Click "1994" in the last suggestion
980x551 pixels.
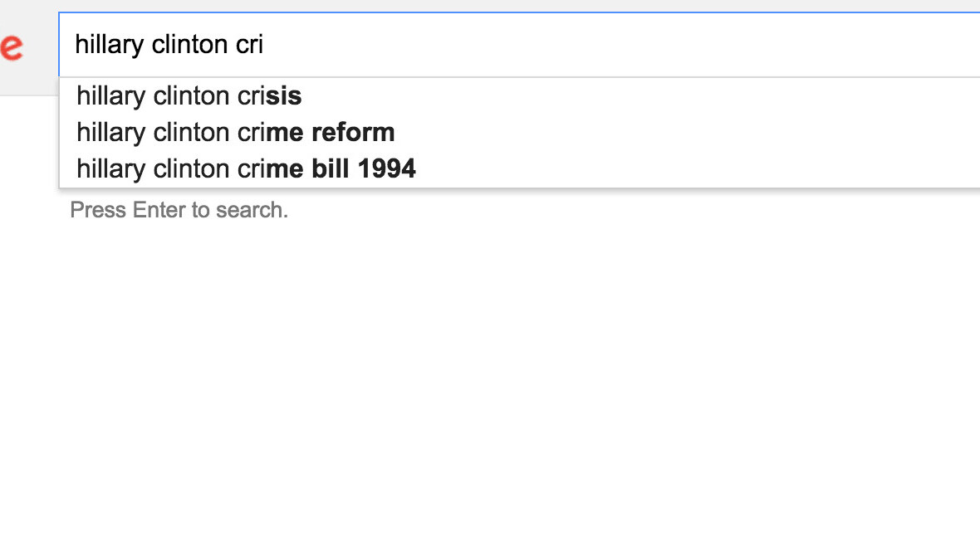click(386, 169)
